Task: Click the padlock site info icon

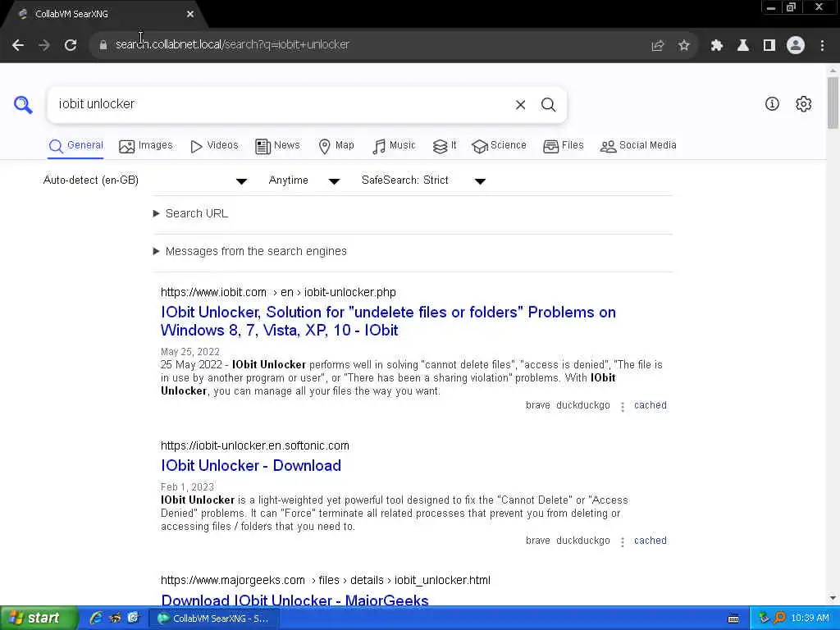Action: 103,45
